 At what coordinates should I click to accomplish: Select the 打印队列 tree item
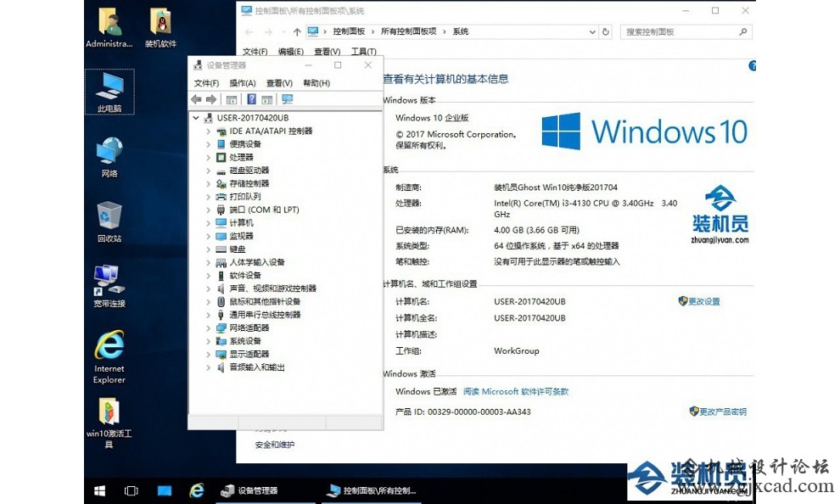238,197
